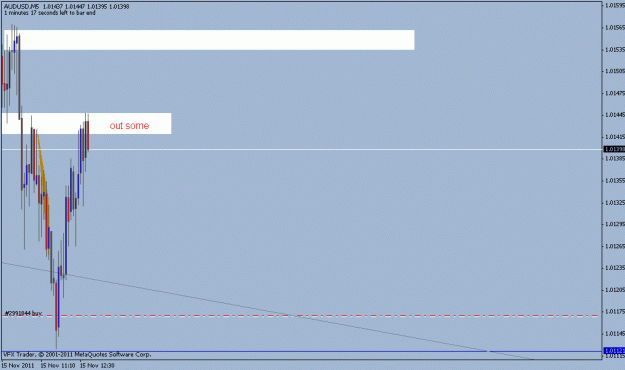This screenshot has height=370, width=625.
Task: Click the 1.01205 price axis label
Action: coord(615,289)
